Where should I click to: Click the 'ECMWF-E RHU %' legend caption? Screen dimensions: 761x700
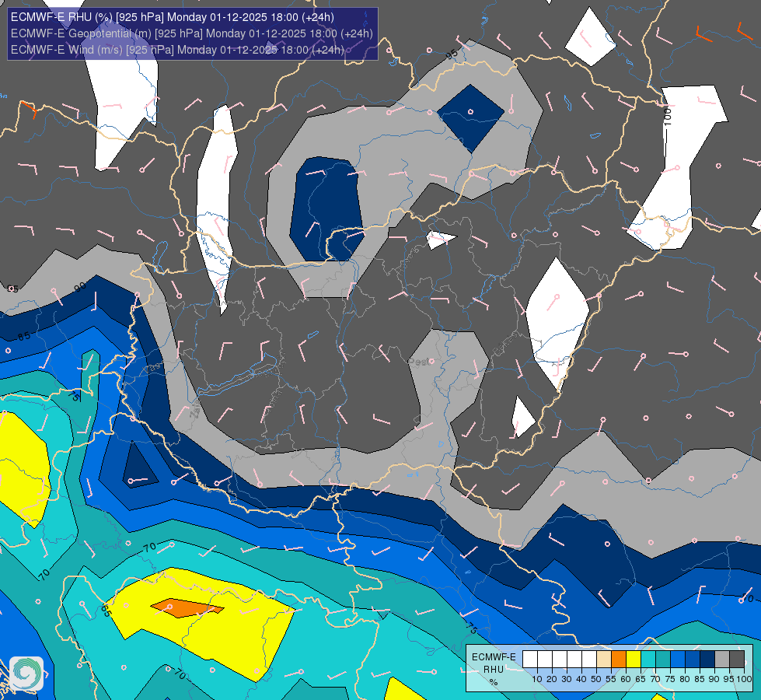[x=494, y=669]
